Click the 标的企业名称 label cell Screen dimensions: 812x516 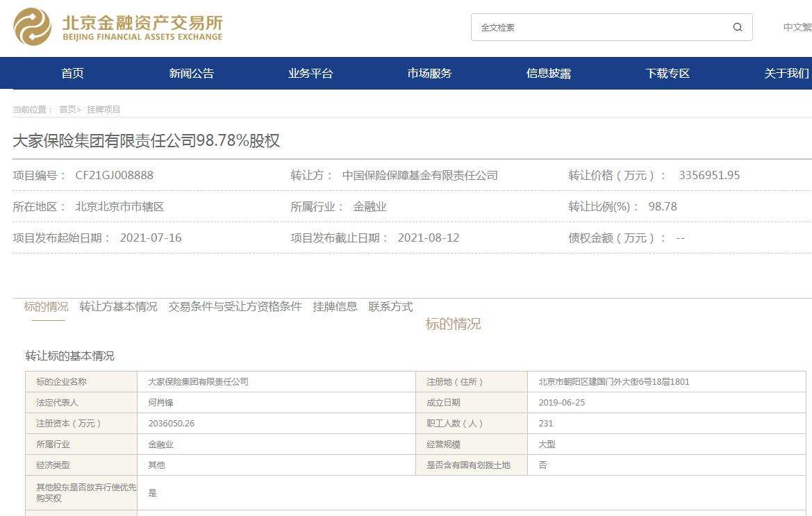[81, 381]
